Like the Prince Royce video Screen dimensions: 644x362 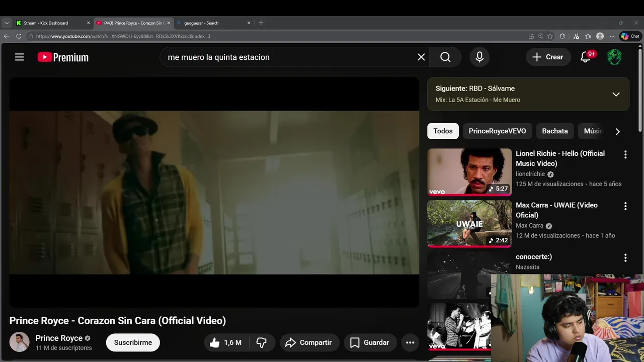[225, 342]
